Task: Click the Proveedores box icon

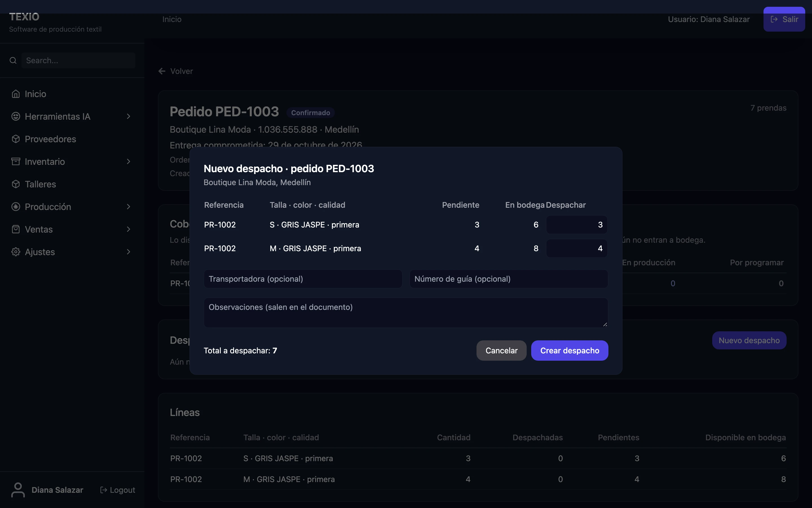Action: coord(16,139)
